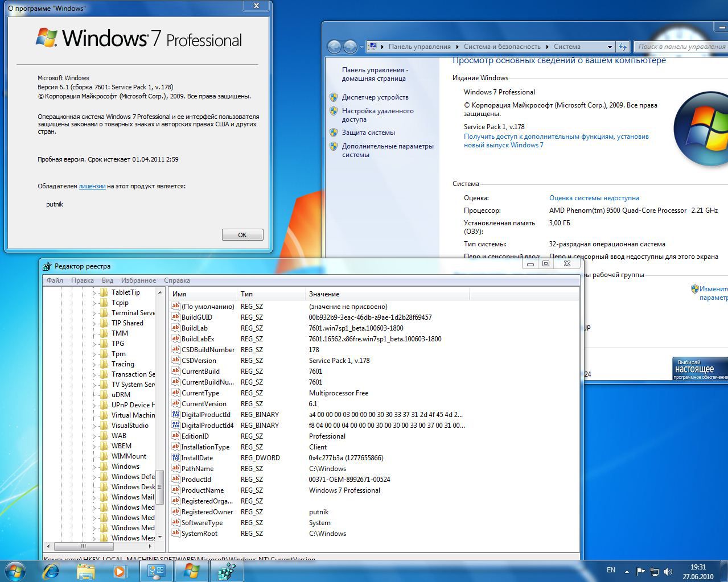Open Windows Explorer folder taskbar icon
The width and height of the screenshot is (728, 582).
85,571
